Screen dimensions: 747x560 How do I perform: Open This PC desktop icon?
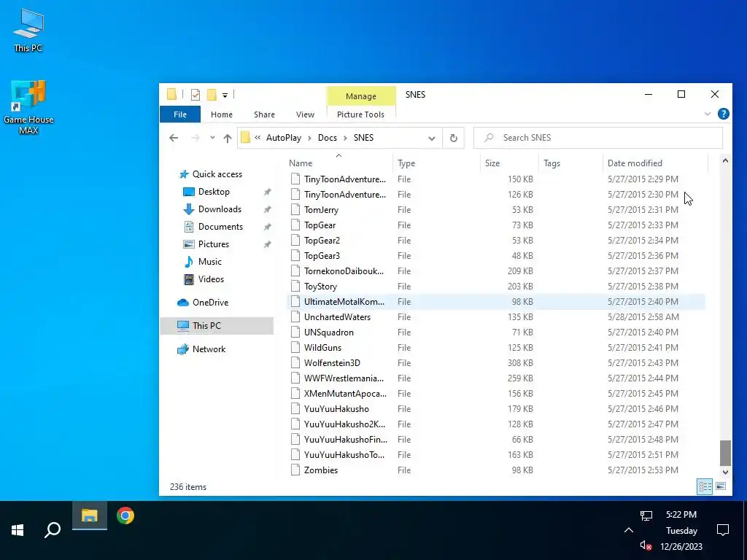[x=28, y=31]
